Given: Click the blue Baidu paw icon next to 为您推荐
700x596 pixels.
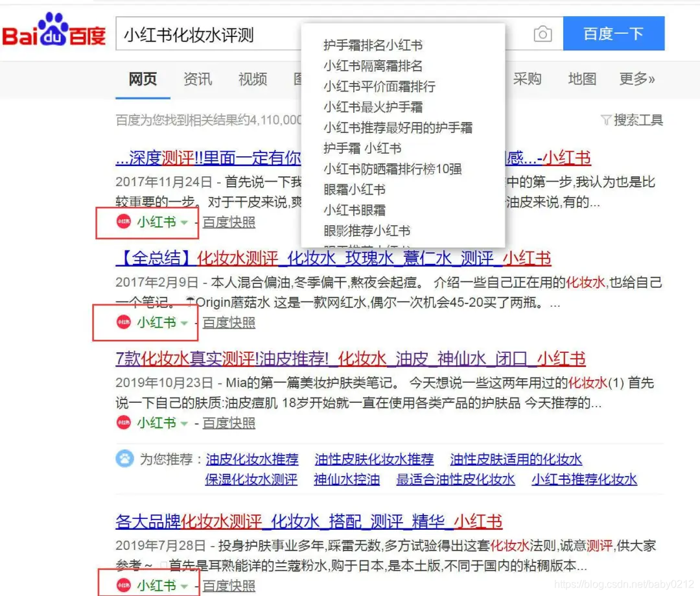Looking at the screenshot, I should pyautogui.click(x=125, y=459).
